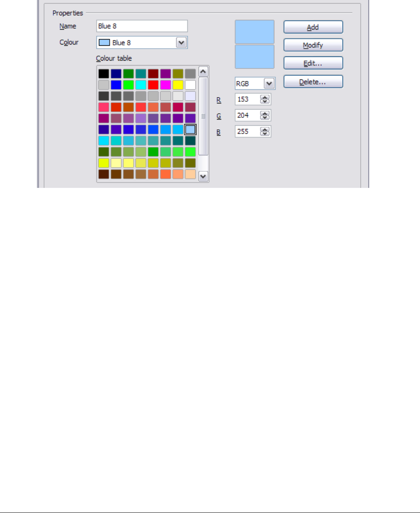Click the Delete... button

click(313, 82)
